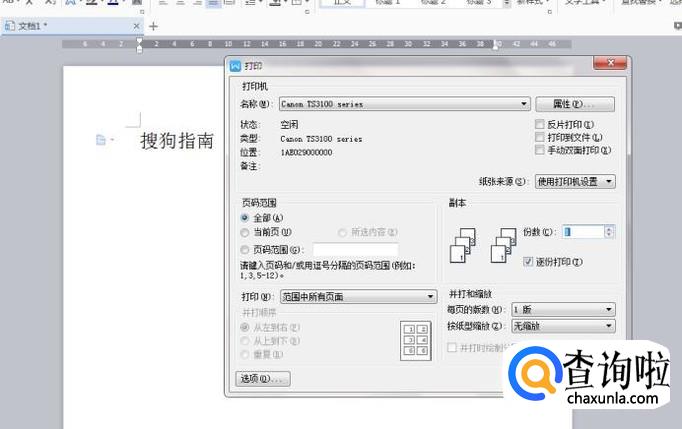Click the page order preview grid
Viewport: 682px width, 429px height.
pyautogui.click(x=416, y=341)
